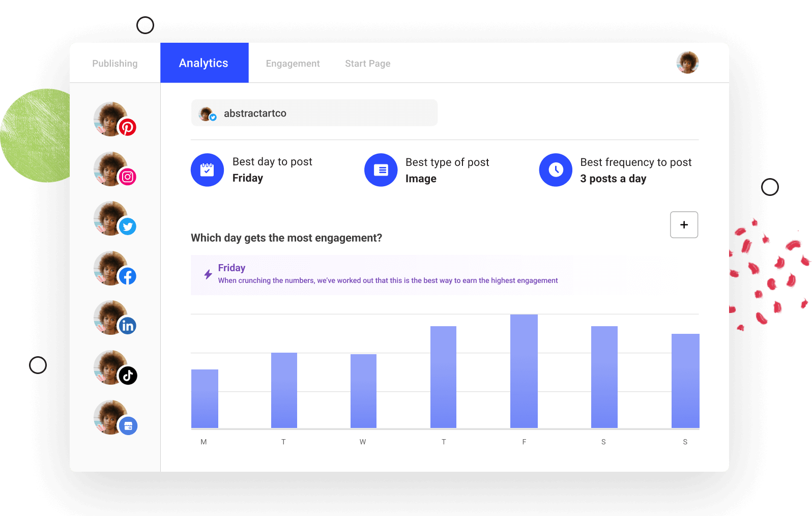The height and width of the screenshot is (516, 812).
Task: Click the Monday bar in the chart
Action: [205, 398]
